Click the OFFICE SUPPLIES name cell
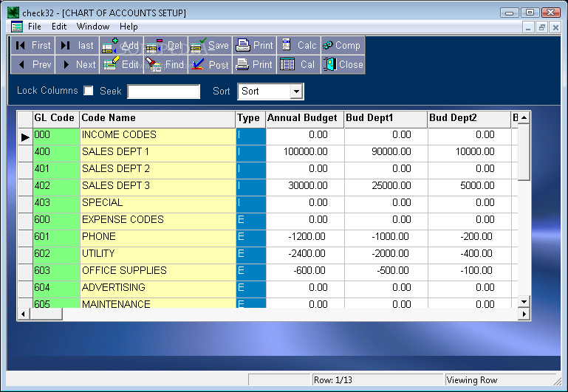This screenshot has width=568, height=392. coord(157,272)
